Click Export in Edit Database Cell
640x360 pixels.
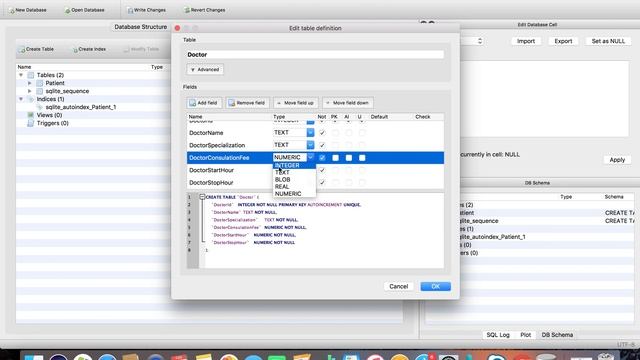[x=563, y=41]
